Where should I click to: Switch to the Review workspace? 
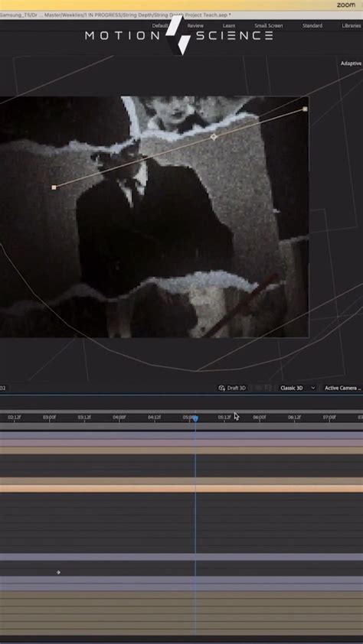[195, 25]
